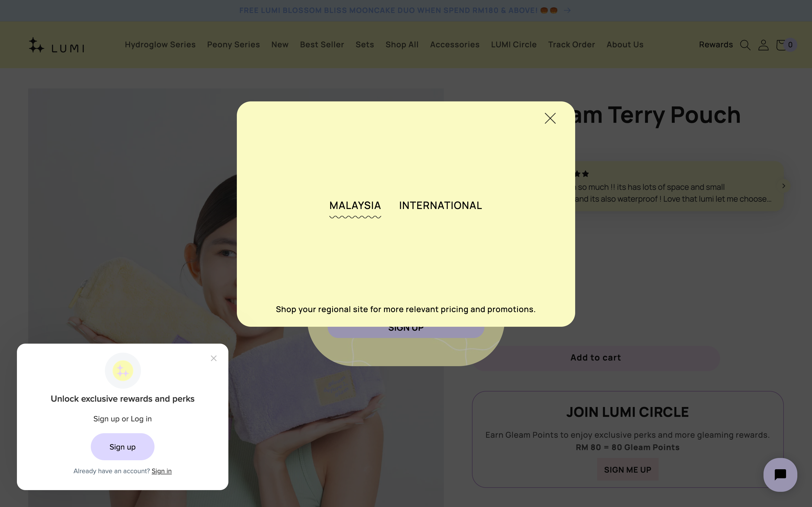
Task: Click the Rewards link in header
Action: tap(716, 45)
